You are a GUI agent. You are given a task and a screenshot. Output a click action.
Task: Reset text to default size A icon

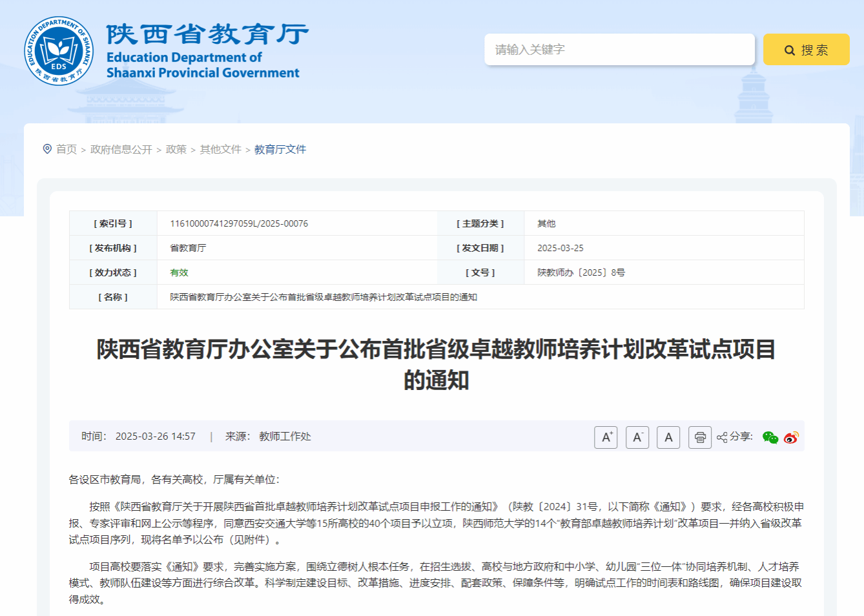[x=668, y=437]
